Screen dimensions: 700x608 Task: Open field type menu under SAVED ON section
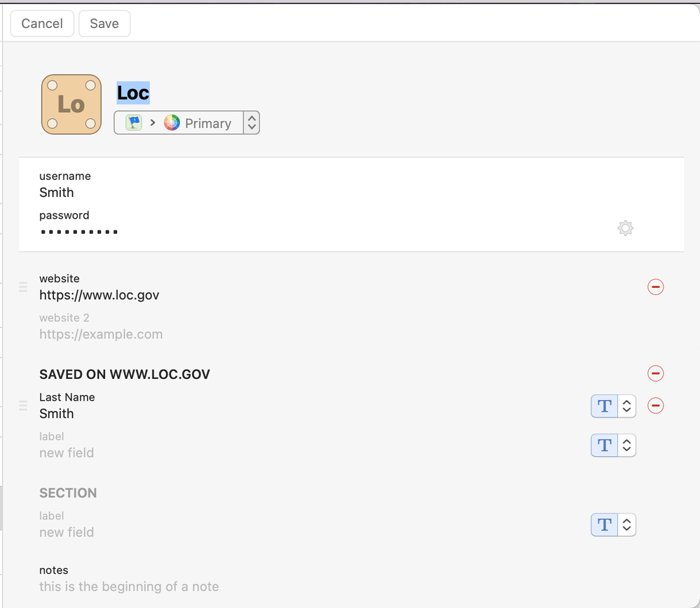click(x=613, y=445)
